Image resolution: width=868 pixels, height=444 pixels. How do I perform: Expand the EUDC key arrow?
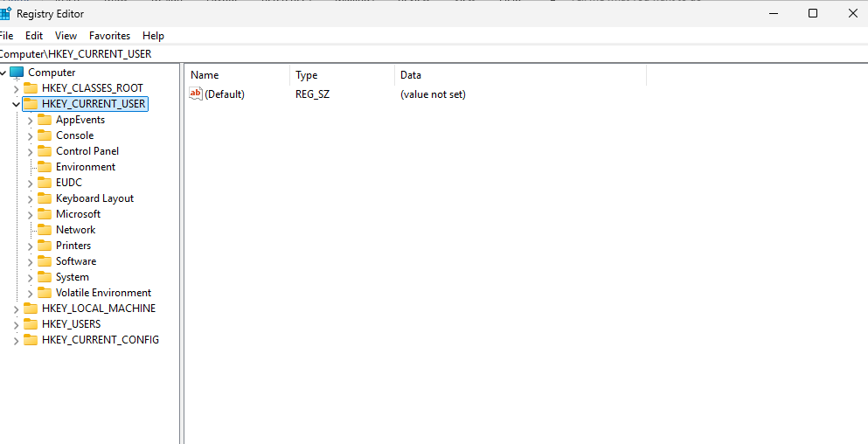coord(31,183)
